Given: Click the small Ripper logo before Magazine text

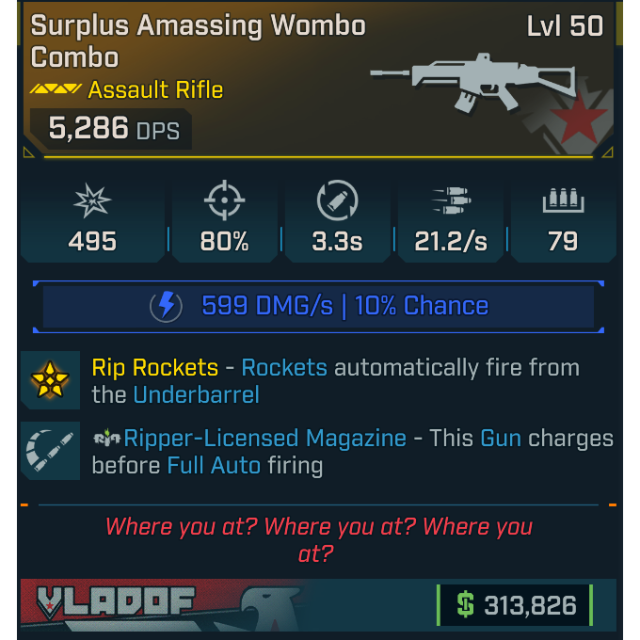Looking at the screenshot, I should click(x=107, y=438).
